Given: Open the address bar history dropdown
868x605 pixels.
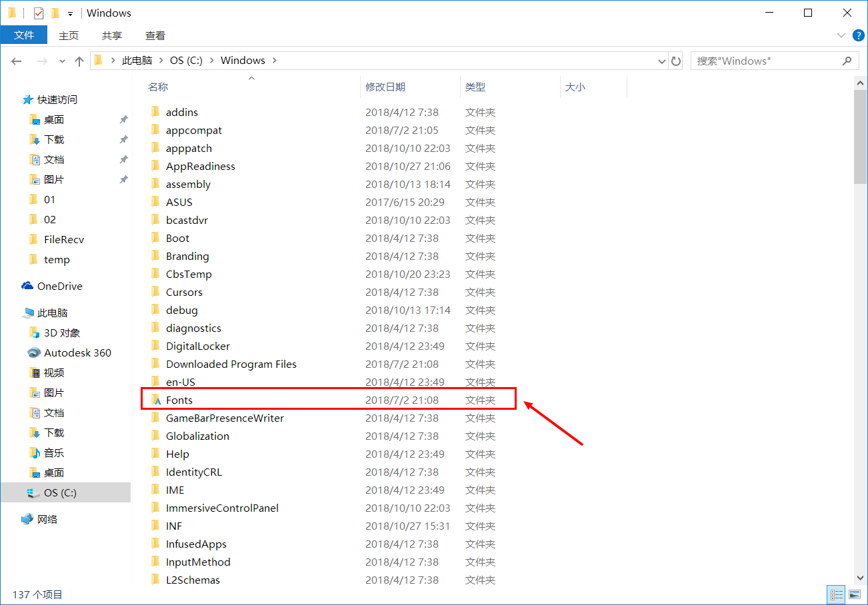Looking at the screenshot, I should (x=662, y=61).
